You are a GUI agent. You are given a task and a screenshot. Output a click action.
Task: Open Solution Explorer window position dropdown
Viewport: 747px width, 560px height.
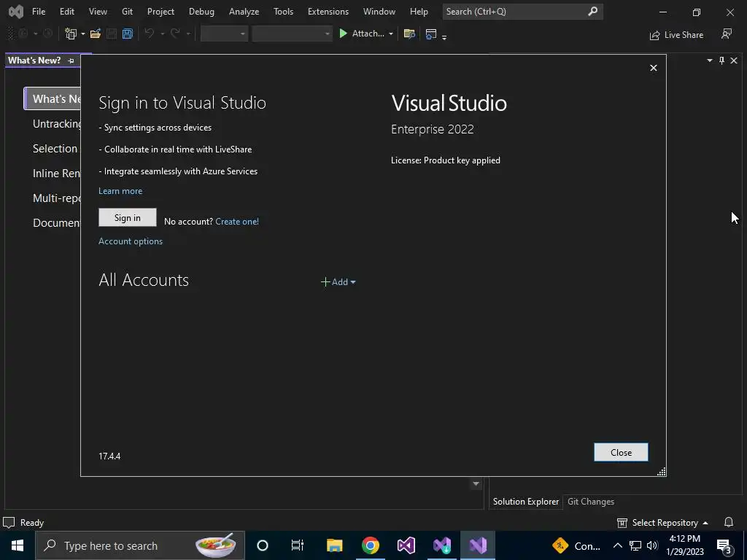point(709,61)
